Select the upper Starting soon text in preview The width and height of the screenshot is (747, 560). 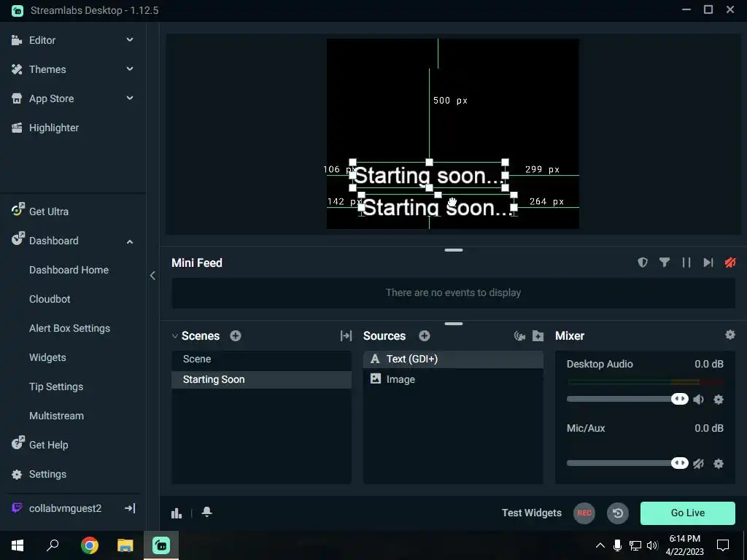[429, 176]
